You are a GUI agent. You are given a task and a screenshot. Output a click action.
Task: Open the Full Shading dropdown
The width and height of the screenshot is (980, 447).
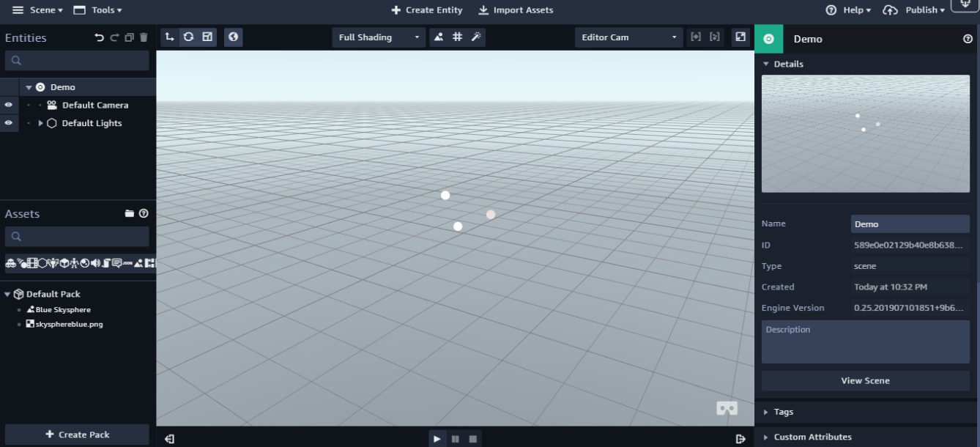point(379,37)
